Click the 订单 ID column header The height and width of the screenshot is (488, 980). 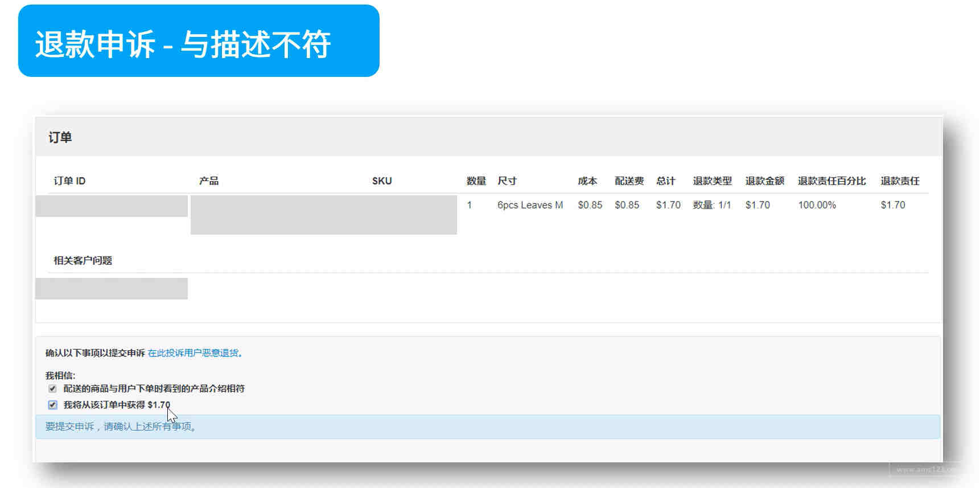[x=69, y=181]
